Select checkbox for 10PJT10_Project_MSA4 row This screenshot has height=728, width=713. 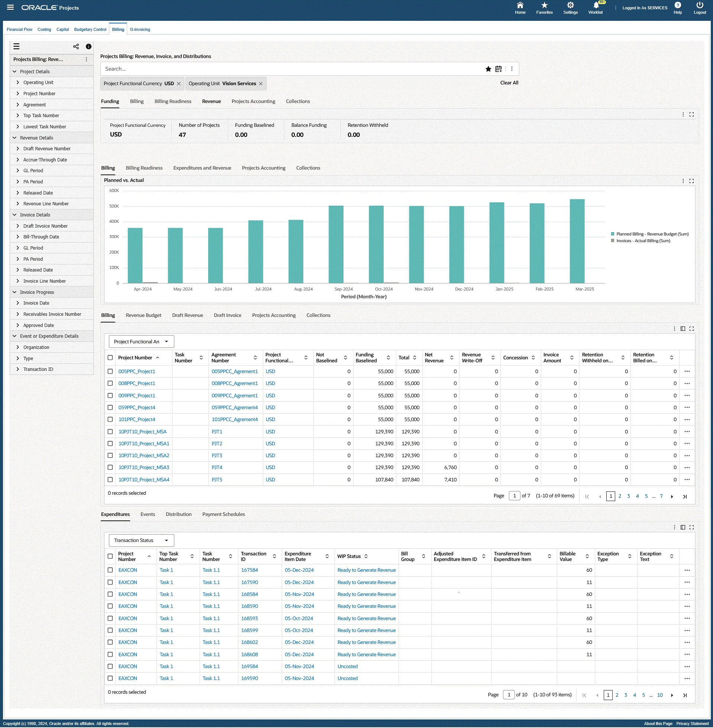click(110, 480)
